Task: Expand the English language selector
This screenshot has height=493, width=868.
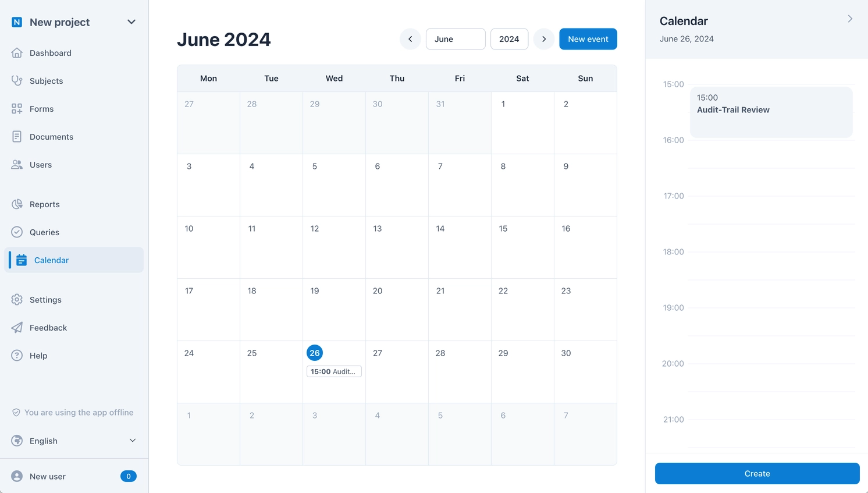Action: click(x=133, y=441)
